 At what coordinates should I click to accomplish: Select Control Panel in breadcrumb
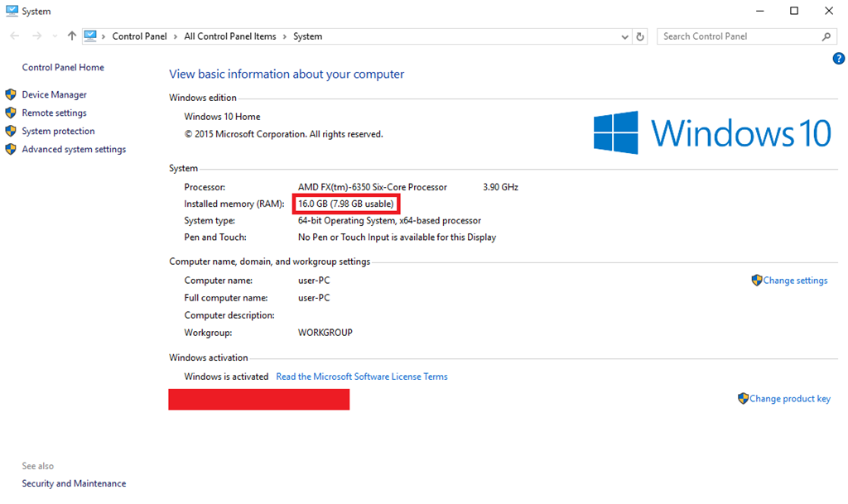click(139, 36)
